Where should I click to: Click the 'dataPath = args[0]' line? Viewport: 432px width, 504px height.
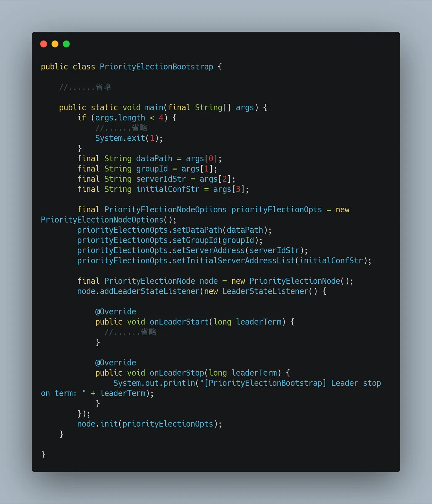pyautogui.click(x=149, y=159)
